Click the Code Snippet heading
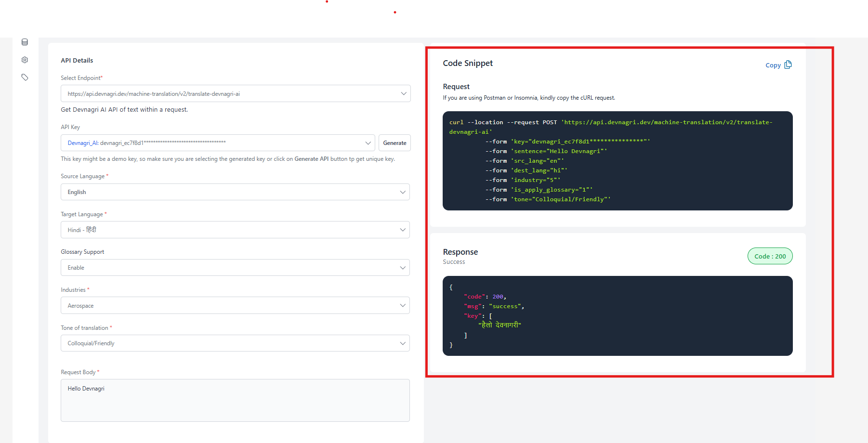This screenshot has height=443, width=868. click(x=468, y=63)
